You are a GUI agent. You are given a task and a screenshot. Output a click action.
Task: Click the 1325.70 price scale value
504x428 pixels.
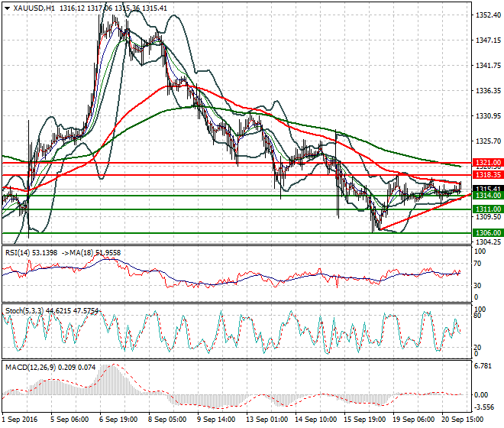point(488,141)
